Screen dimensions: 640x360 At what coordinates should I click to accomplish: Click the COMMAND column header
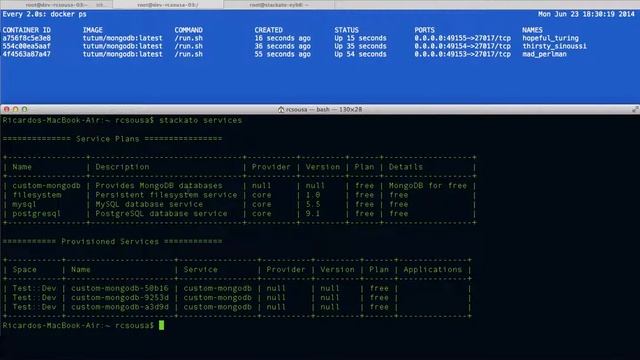pos(189,30)
